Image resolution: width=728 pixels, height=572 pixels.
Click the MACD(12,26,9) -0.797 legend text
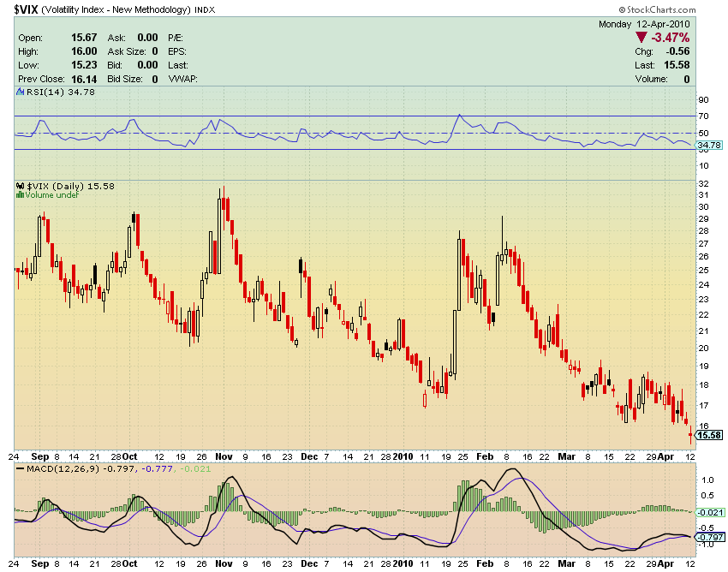pos(81,469)
